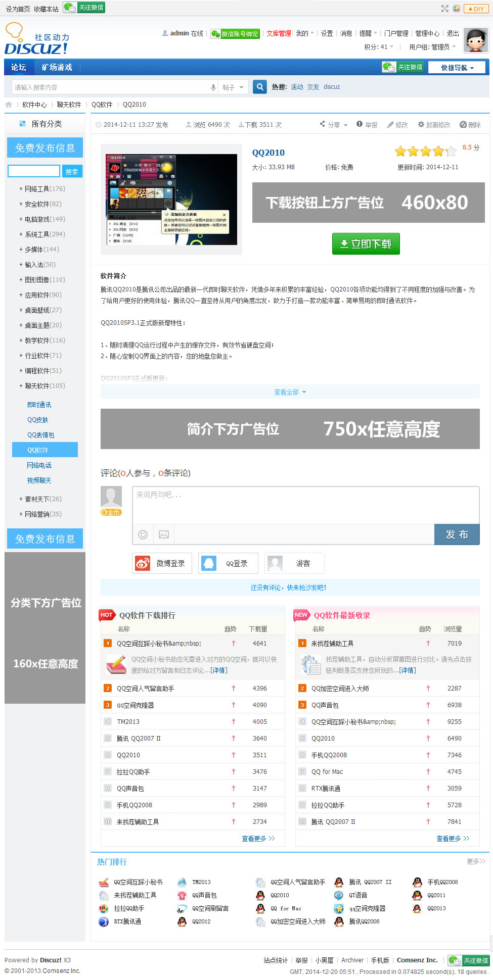
Task: Click the comment text box
Action: pos(305,505)
